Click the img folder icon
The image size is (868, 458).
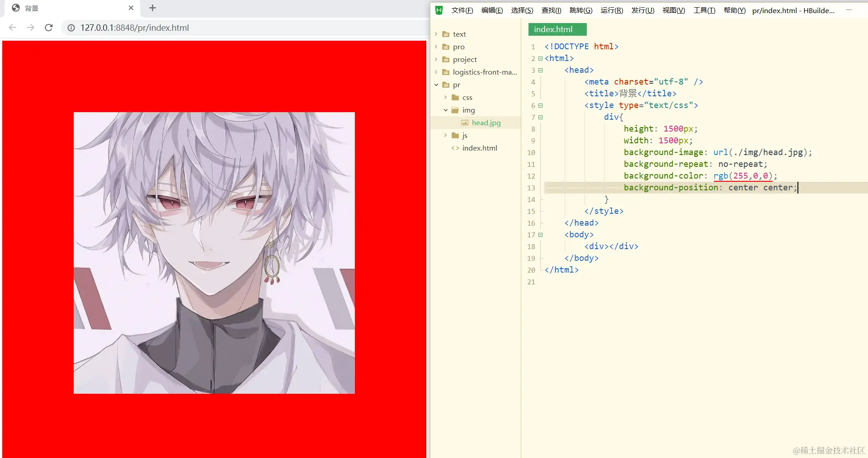click(455, 110)
